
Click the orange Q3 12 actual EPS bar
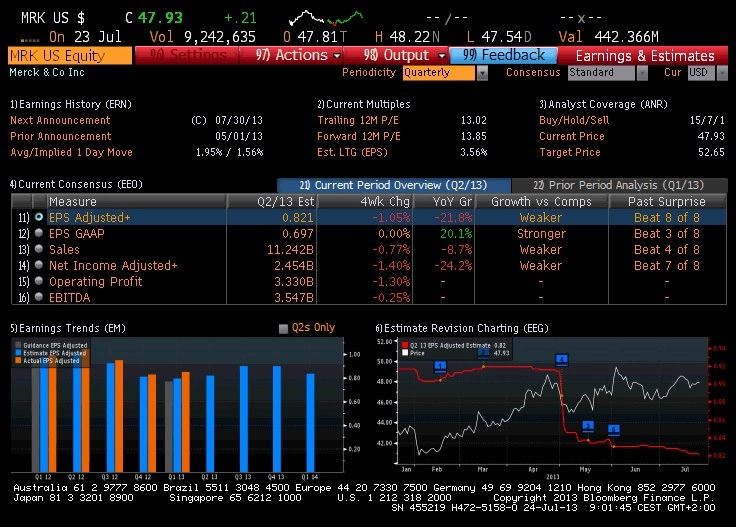[119, 416]
